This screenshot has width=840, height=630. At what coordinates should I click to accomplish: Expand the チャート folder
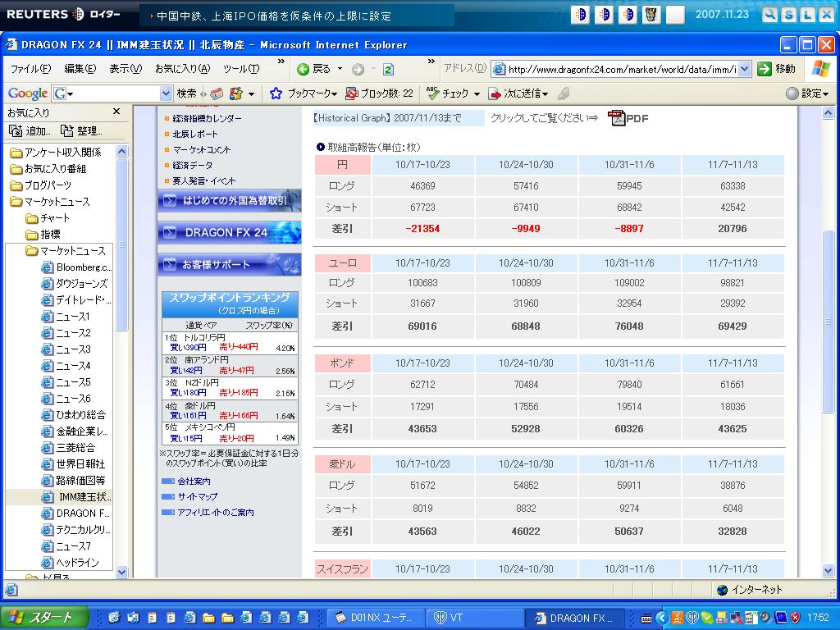tap(48, 218)
